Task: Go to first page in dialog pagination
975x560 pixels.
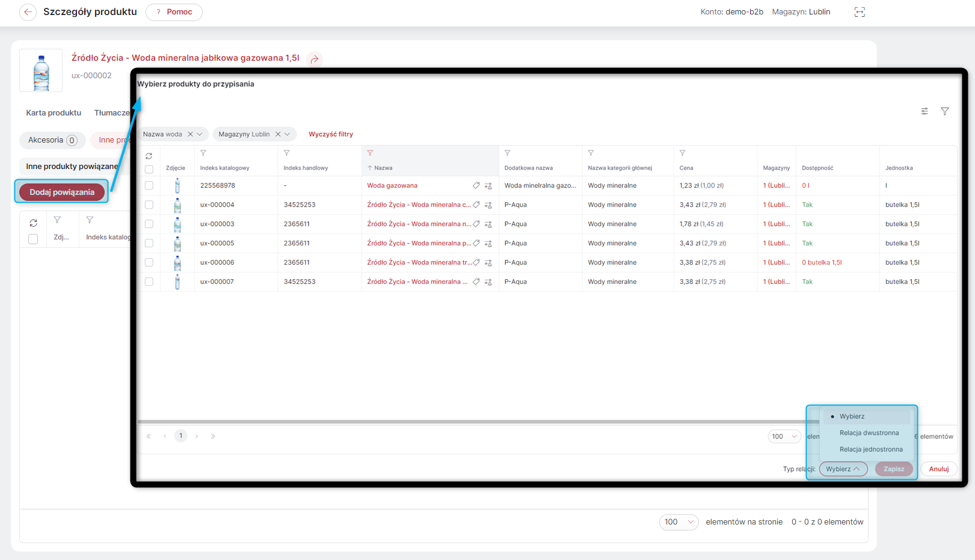Action: [x=149, y=436]
